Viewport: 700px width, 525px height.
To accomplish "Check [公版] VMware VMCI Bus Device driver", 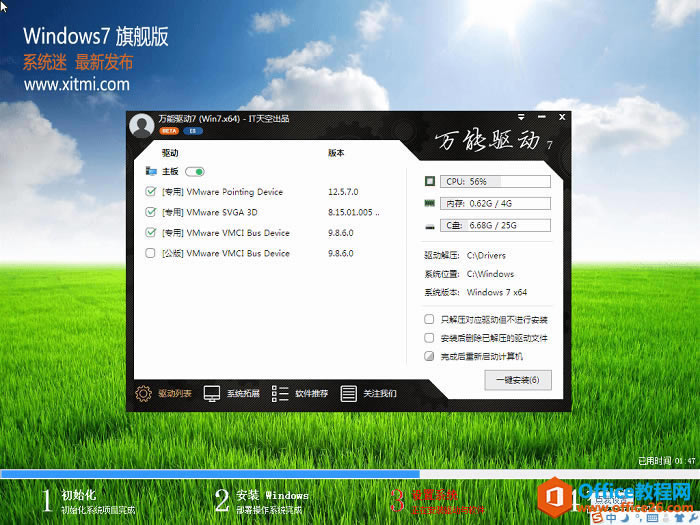I will [150, 253].
